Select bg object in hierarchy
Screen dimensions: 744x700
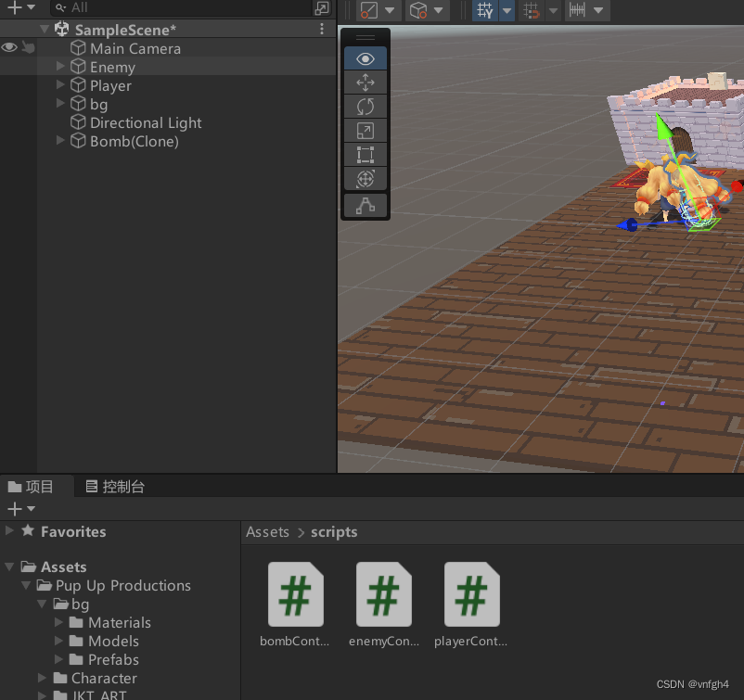pos(98,104)
